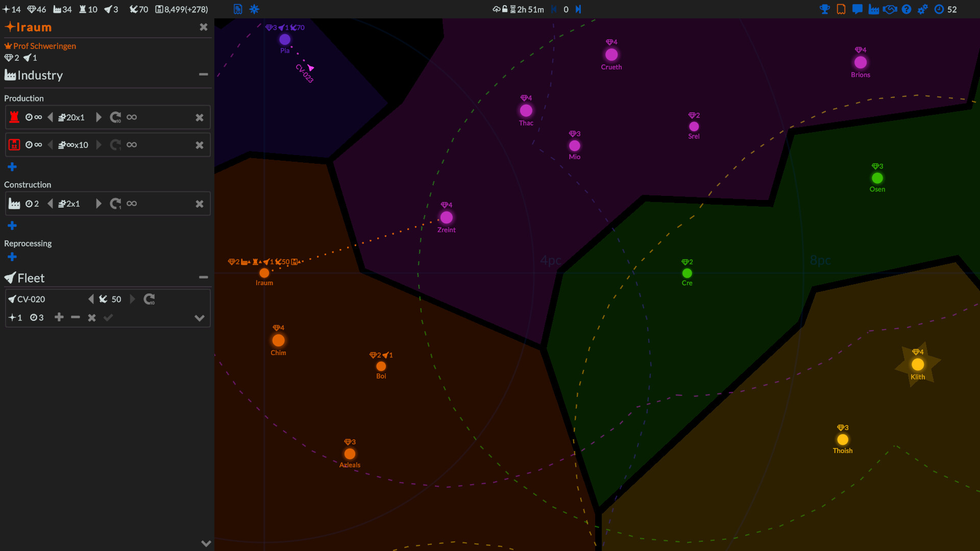Open the diplomacy handshake panel
980x551 pixels.
click(890, 9)
